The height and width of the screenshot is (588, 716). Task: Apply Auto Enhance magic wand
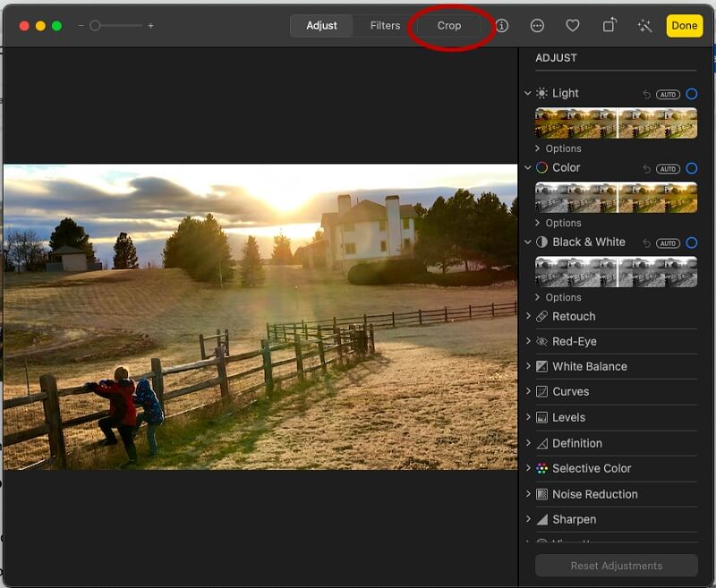[644, 26]
